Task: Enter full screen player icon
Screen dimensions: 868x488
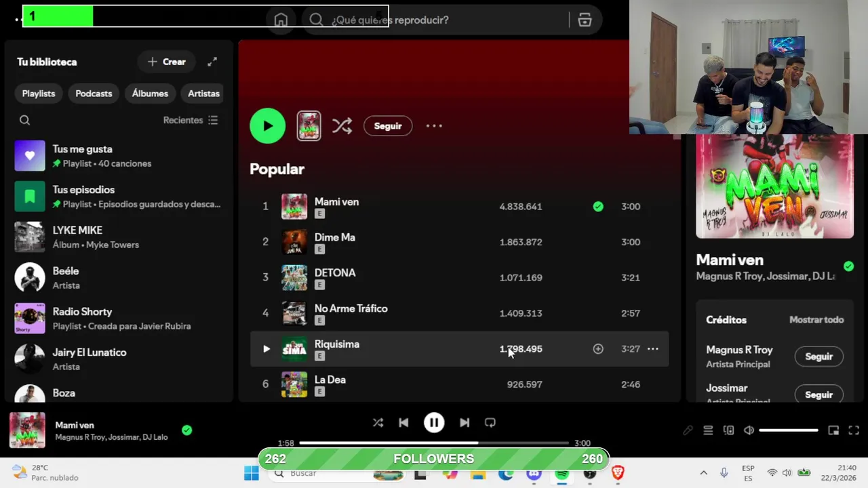Action: coord(854,430)
